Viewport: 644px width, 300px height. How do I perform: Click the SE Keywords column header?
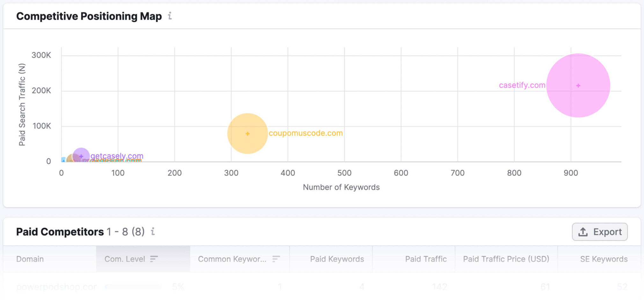click(604, 259)
